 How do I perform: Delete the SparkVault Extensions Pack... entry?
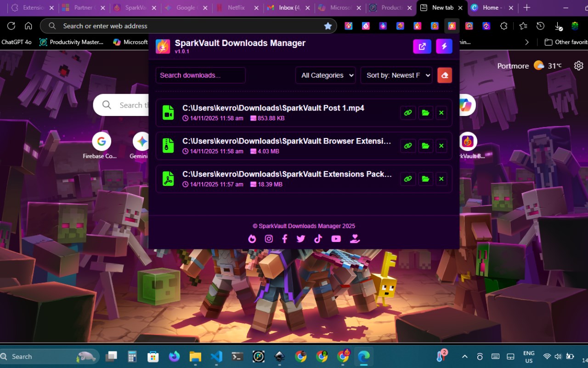tap(441, 179)
